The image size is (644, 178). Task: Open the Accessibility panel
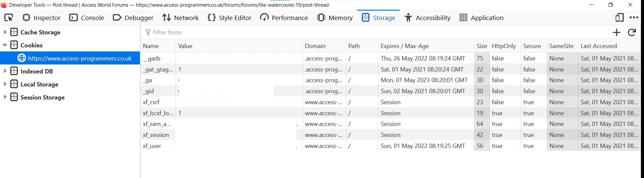click(427, 18)
